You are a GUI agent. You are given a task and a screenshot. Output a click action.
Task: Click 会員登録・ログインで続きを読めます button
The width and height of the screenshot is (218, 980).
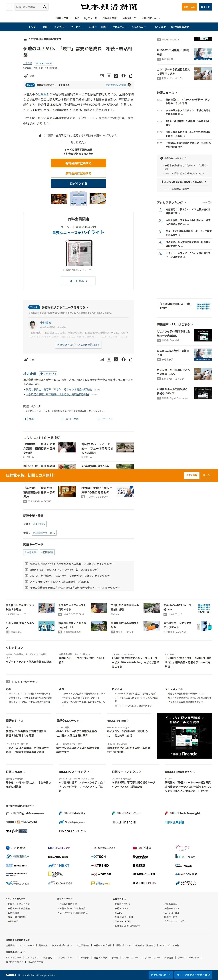click(x=78, y=345)
